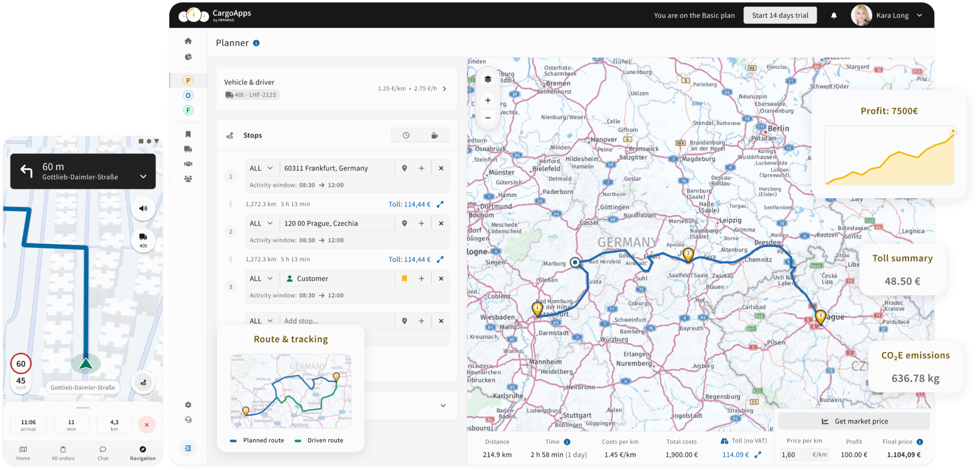This screenshot has height=470, width=980.
Task: Open settings gear in sidebar
Action: [x=188, y=405]
